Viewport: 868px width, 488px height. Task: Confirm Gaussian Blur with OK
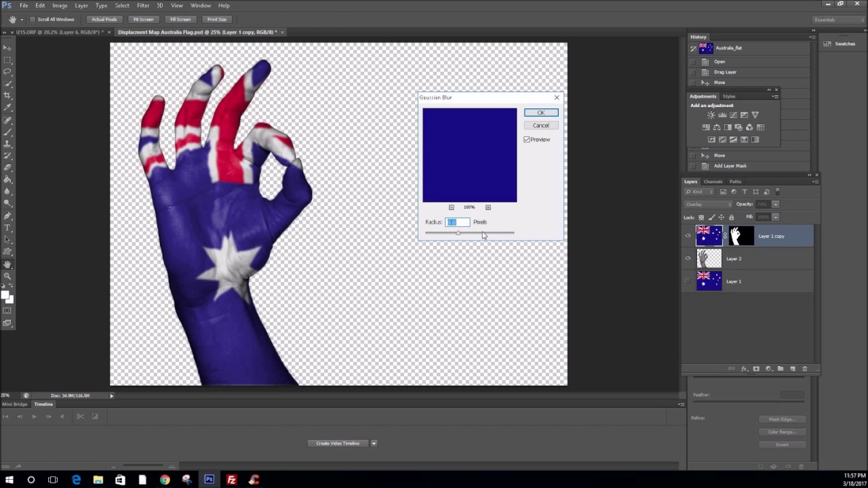(541, 113)
